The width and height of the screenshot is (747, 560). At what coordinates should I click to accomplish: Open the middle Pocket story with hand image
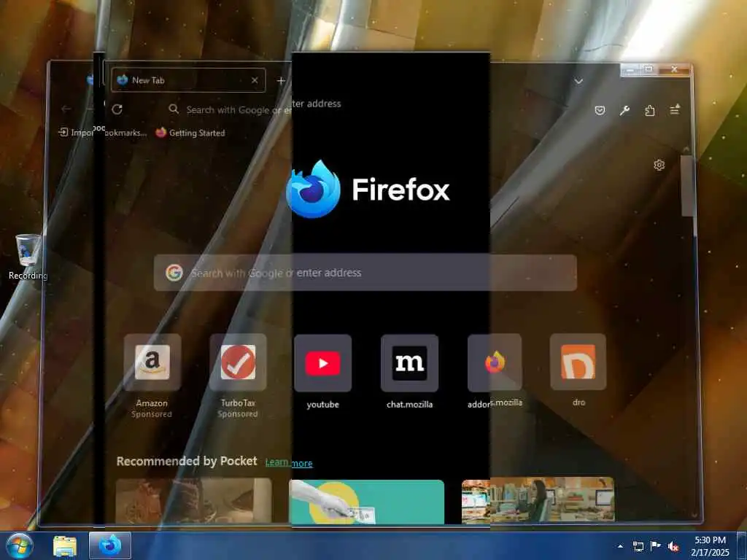click(x=366, y=502)
